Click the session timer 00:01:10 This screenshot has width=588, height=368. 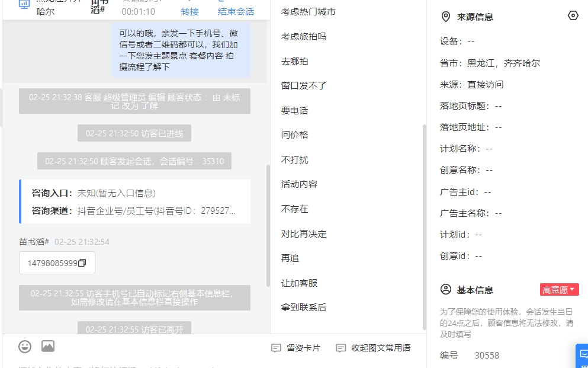pos(139,12)
